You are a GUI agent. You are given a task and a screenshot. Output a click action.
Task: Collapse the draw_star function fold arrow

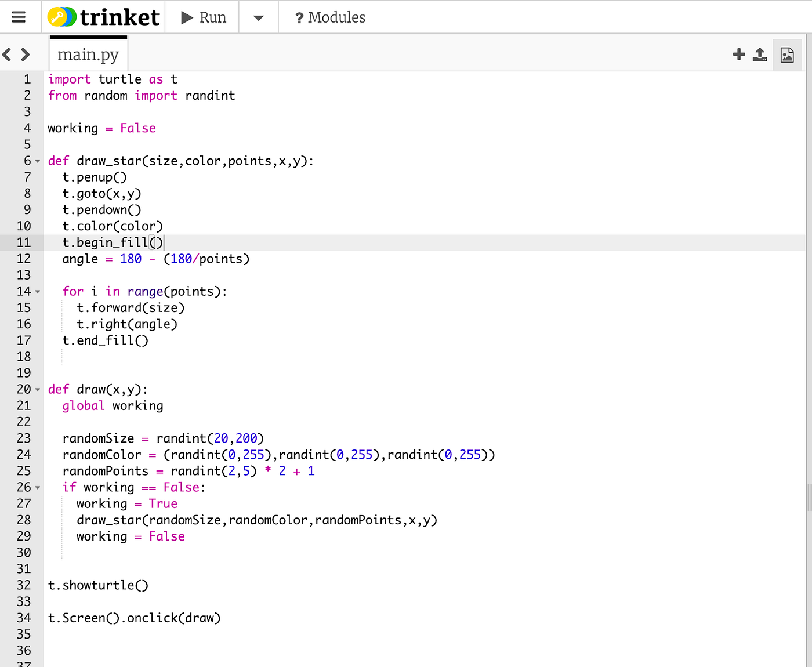[x=37, y=161]
